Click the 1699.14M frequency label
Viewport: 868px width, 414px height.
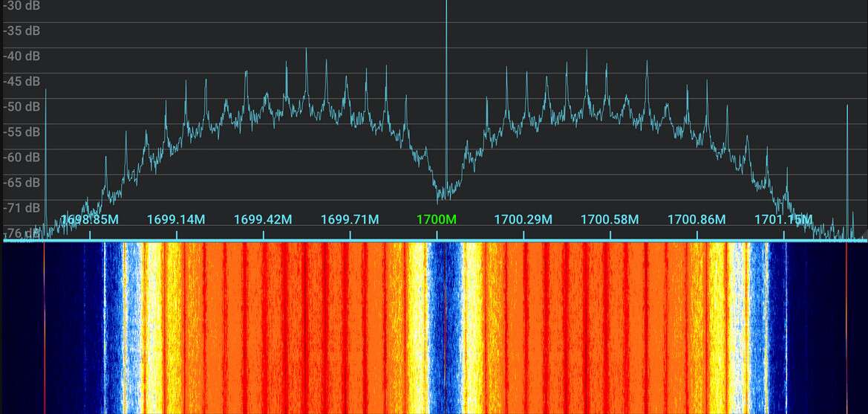tap(176, 219)
